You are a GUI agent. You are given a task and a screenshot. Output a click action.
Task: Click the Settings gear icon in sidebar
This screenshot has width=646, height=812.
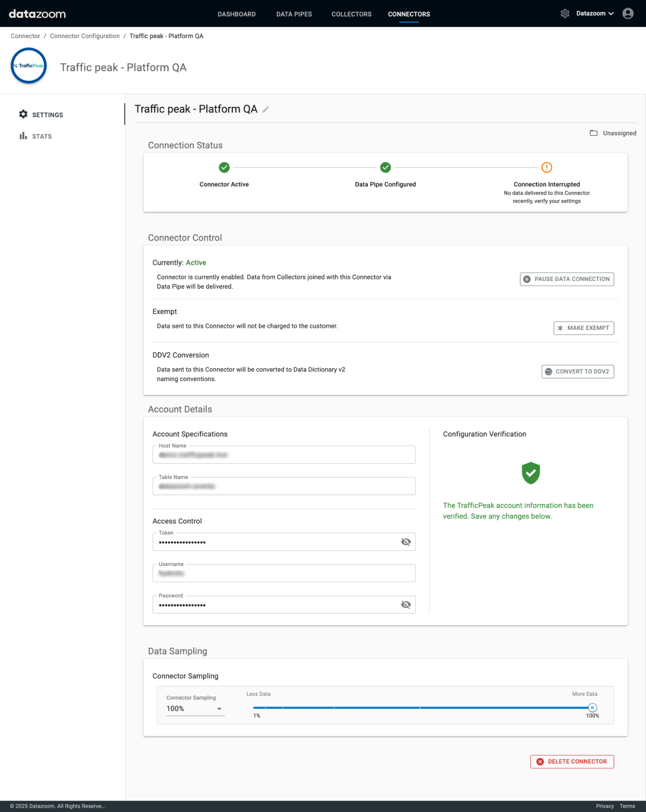coord(23,114)
